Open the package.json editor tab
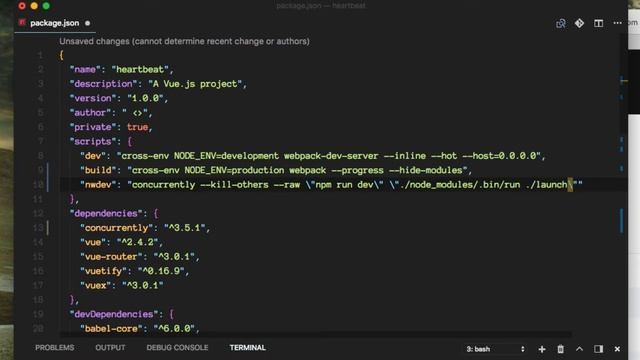Screen dimensions: 640x360 [55, 23]
